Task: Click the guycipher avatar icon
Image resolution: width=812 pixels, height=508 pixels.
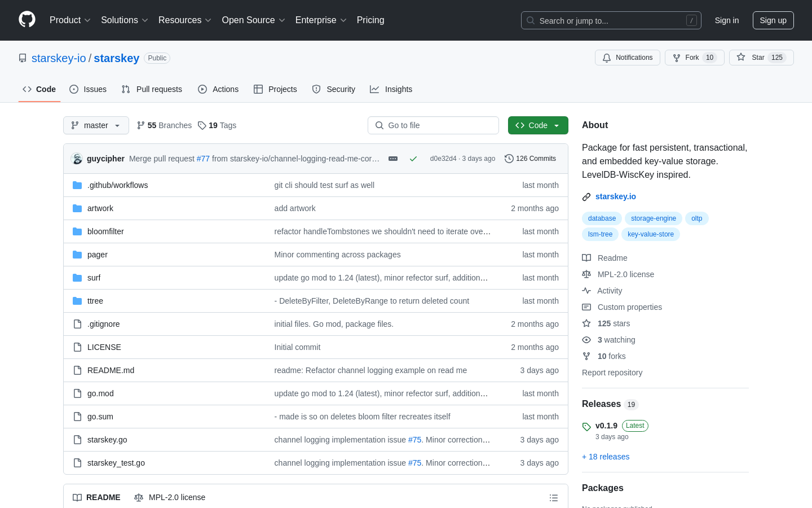Action: pyautogui.click(x=77, y=159)
